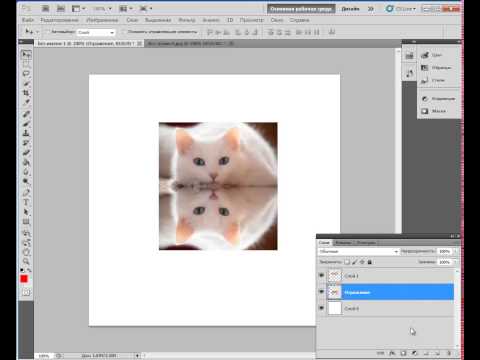480x360 pixels.
Task: Expand the layer opacity 100% arrow
Action: point(455,251)
